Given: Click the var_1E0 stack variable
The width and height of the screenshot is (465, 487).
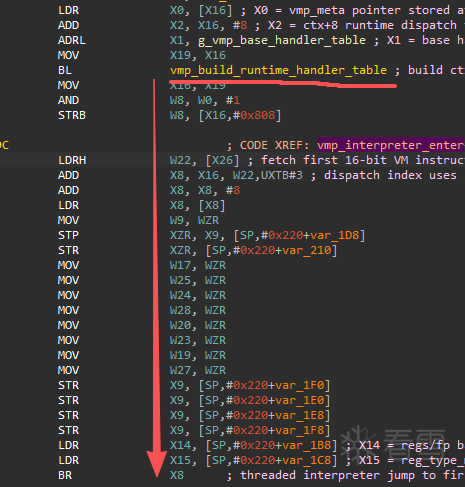Looking at the screenshot, I should (299, 400).
